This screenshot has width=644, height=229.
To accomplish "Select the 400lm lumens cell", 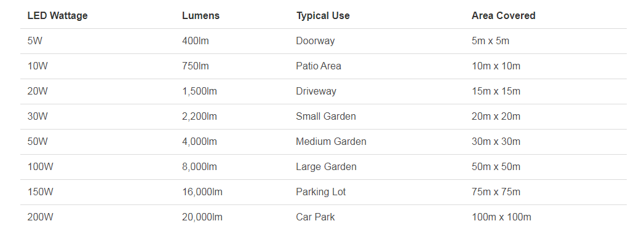I will (x=195, y=41).
